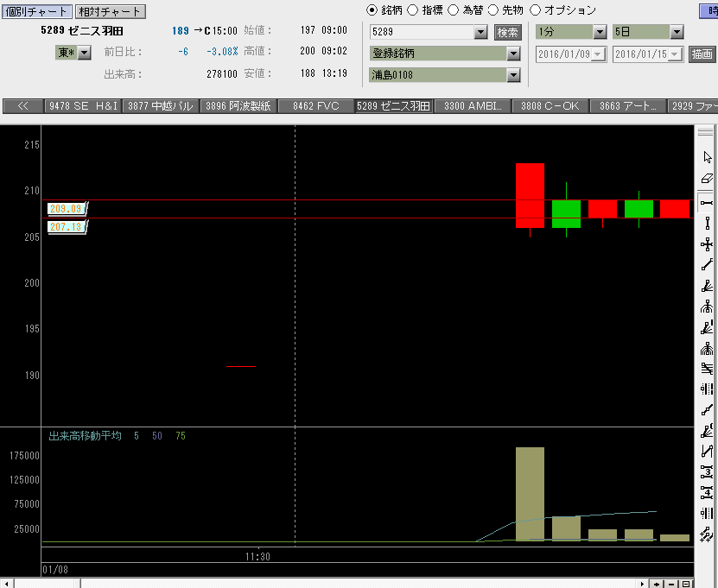Click the zoom out minus button
The width and height of the screenshot is (718, 588).
point(671,584)
